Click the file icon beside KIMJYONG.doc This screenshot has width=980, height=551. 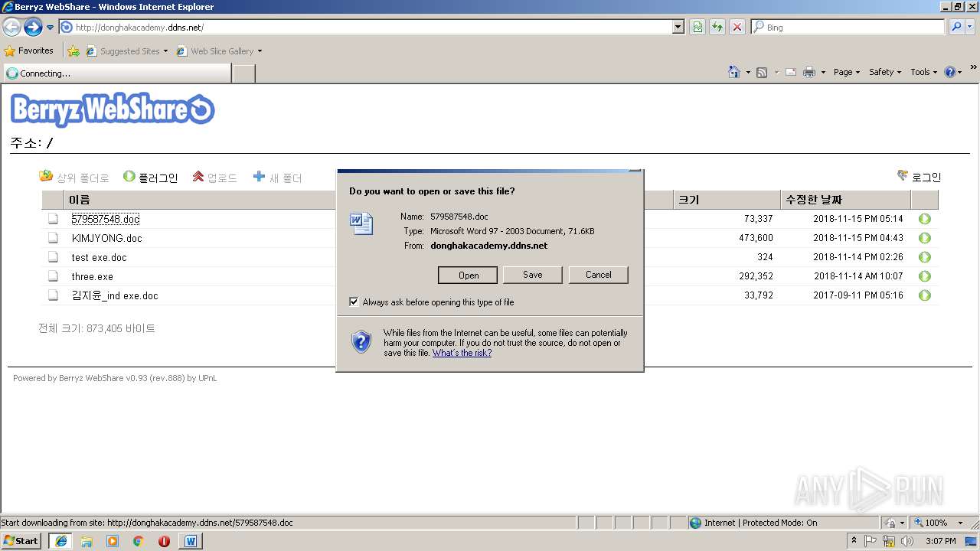53,238
